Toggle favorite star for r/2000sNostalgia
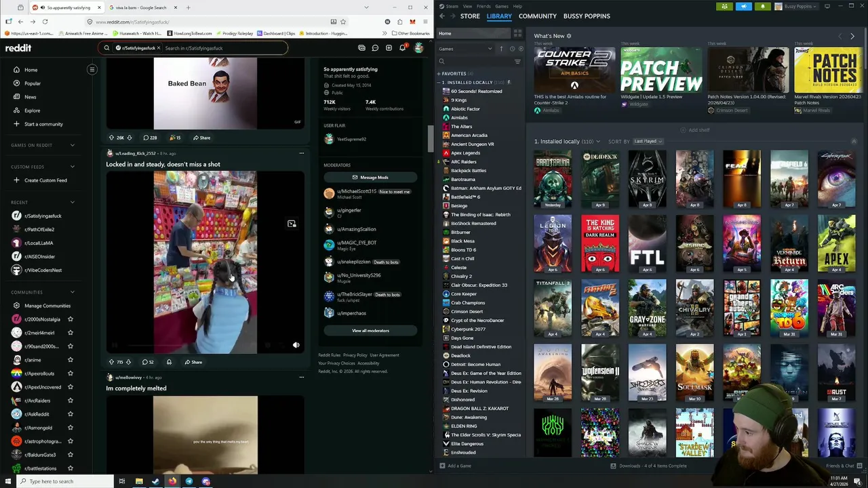868x488 pixels. pyautogui.click(x=70, y=319)
